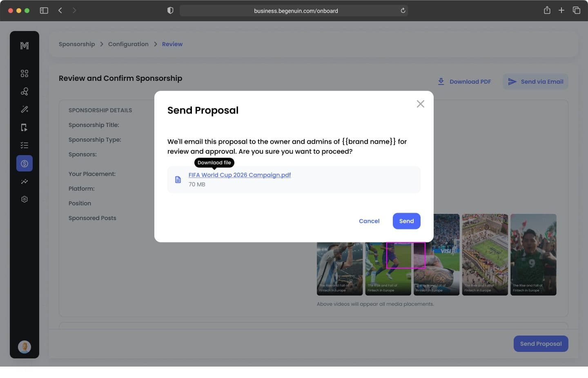Click the PDF document icon in the dialog
588x378 pixels.
click(178, 180)
